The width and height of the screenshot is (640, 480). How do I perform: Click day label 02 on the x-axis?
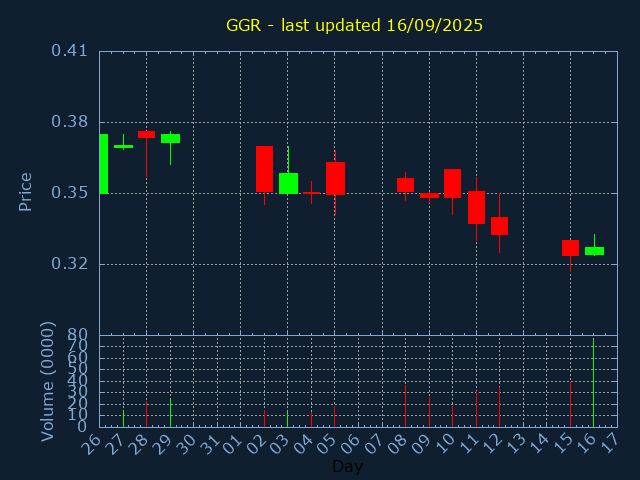click(x=256, y=444)
